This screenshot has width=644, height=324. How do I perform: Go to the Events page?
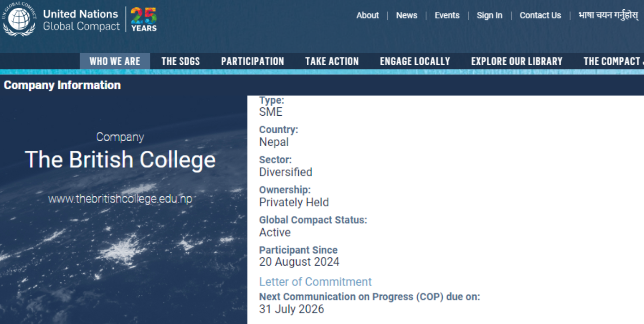click(446, 15)
